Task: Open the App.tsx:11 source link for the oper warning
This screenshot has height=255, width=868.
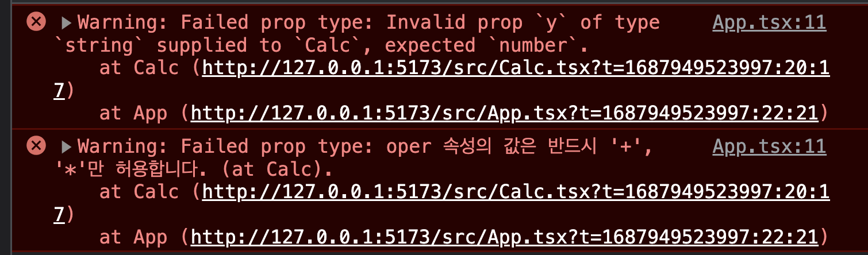Action: [x=769, y=146]
